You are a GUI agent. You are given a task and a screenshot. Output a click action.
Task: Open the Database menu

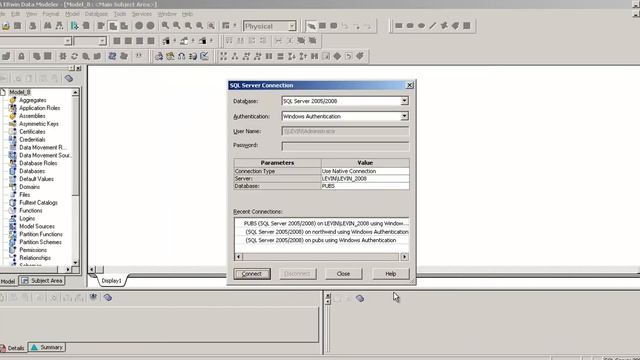[96, 14]
